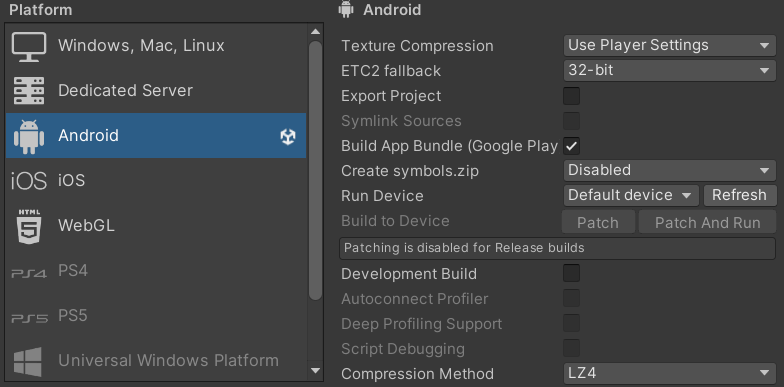The width and height of the screenshot is (784, 387).
Task: Click the Dedicated Server rack icon
Action: tap(29, 90)
